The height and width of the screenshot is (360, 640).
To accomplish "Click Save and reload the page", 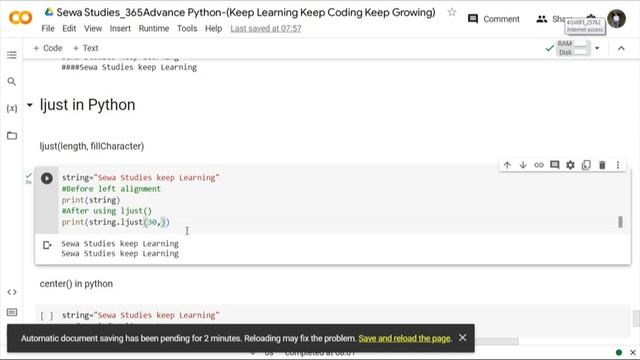I will click(404, 338).
